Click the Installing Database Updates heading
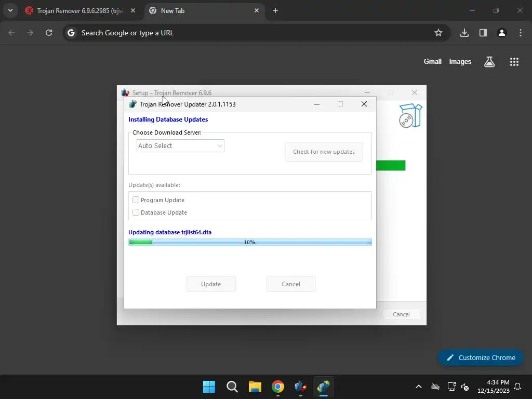Image resolution: width=532 pixels, height=399 pixels. [168, 119]
